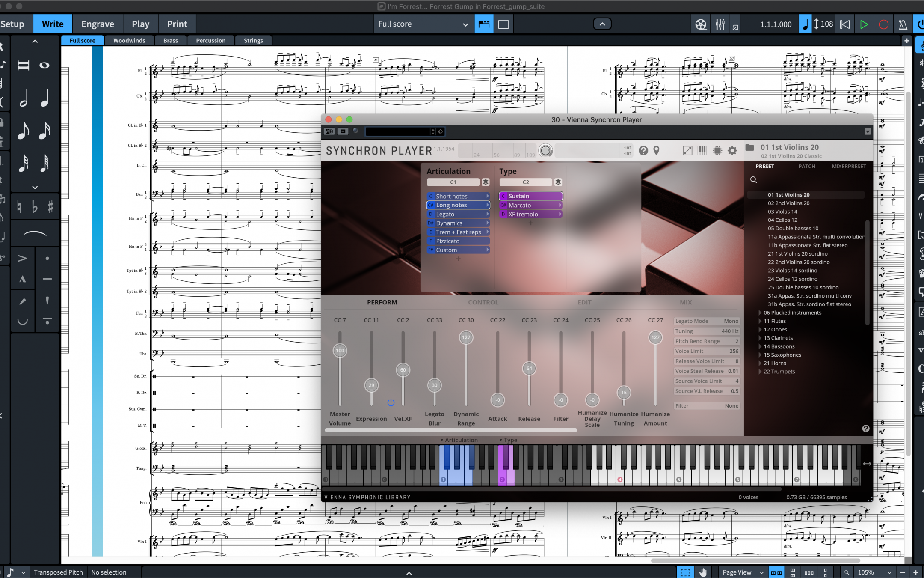Click the flat accidental icon

coord(35,207)
